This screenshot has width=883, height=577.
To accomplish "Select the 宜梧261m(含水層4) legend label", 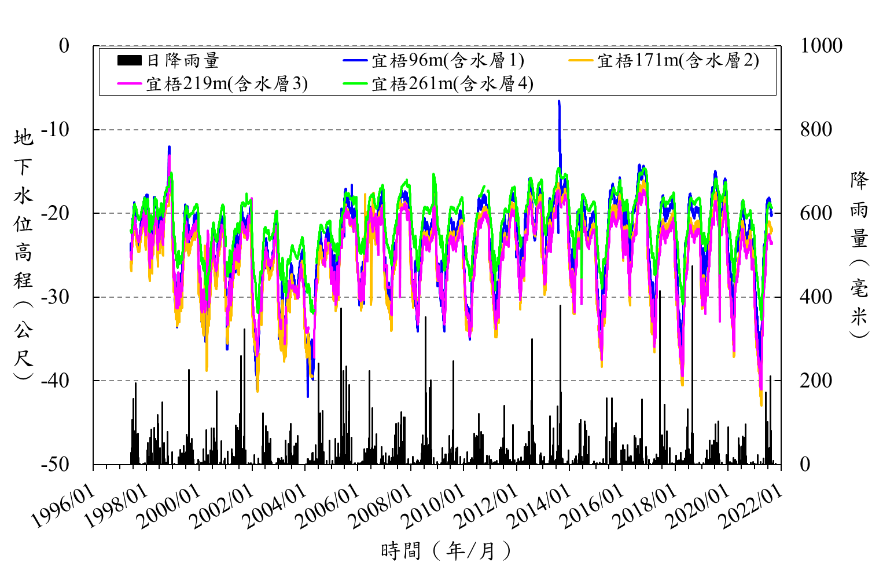I will pos(452,84).
